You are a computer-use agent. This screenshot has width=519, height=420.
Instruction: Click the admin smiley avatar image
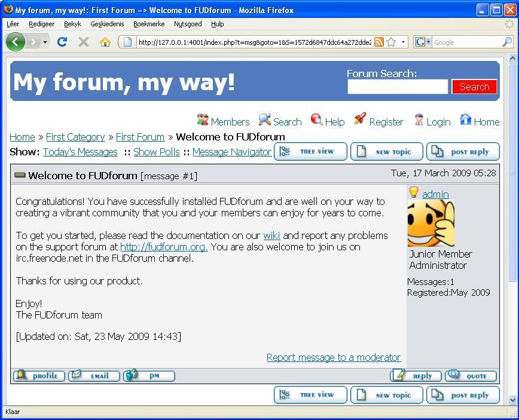point(431,223)
